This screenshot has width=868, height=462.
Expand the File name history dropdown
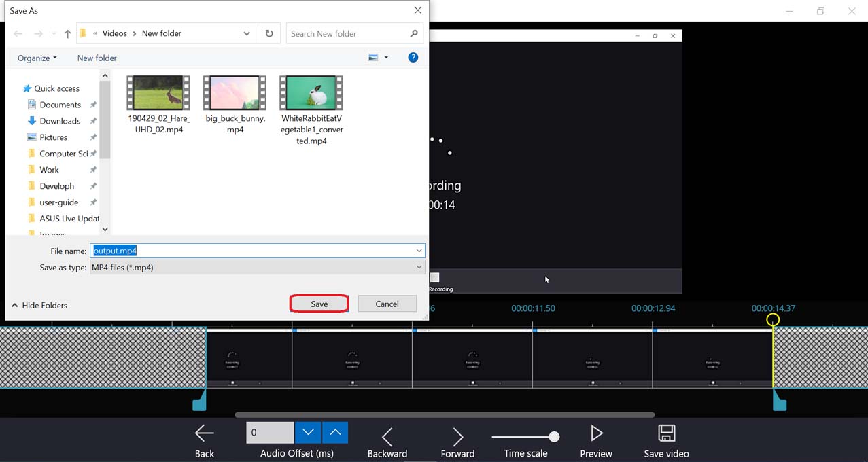[419, 251]
